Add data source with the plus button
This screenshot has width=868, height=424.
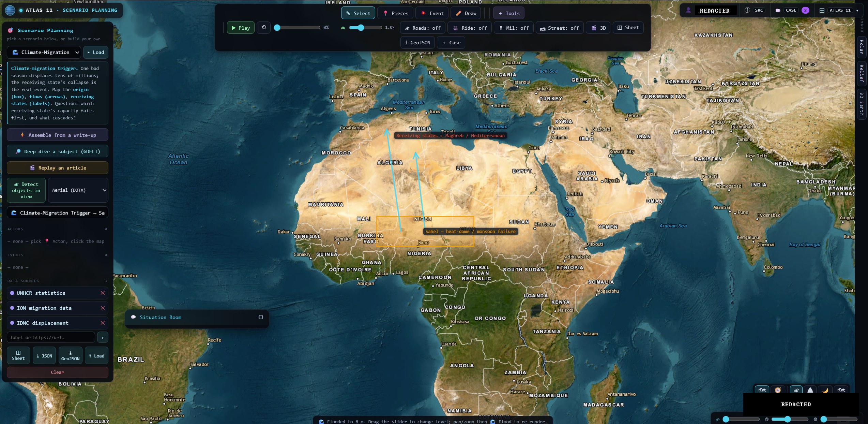coord(103,337)
